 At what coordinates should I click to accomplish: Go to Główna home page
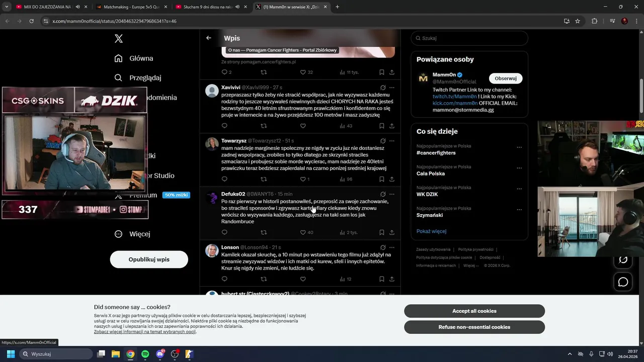134,58
